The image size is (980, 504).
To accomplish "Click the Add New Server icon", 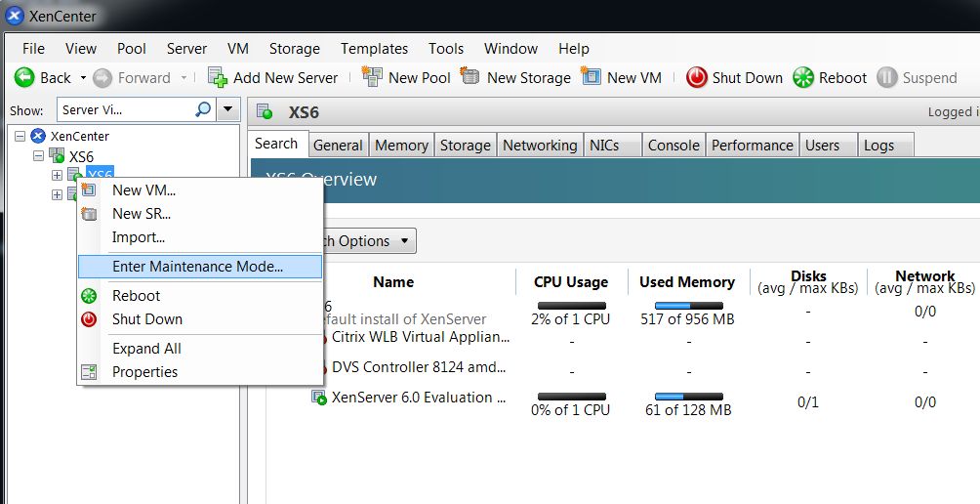I will [218, 78].
